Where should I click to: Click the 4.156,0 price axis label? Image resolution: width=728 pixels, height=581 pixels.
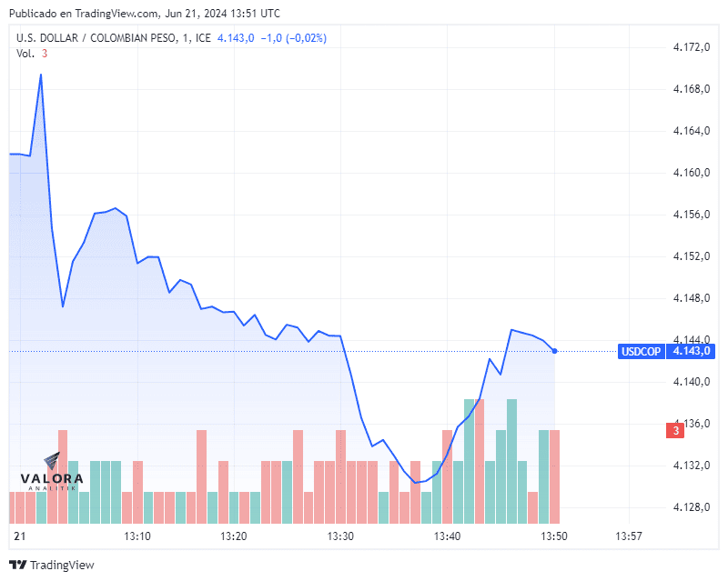[692, 215]
